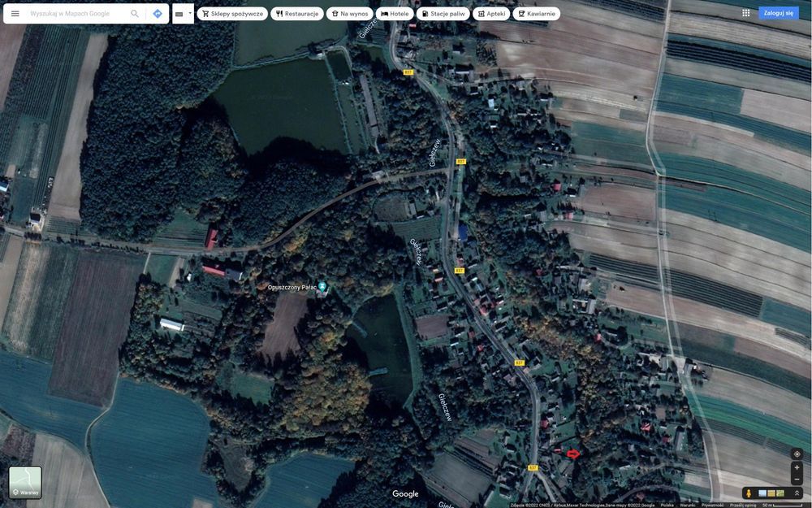Click the 'Stacje paliw' chip
The image size is (812, 508).
tap(443, 14)
